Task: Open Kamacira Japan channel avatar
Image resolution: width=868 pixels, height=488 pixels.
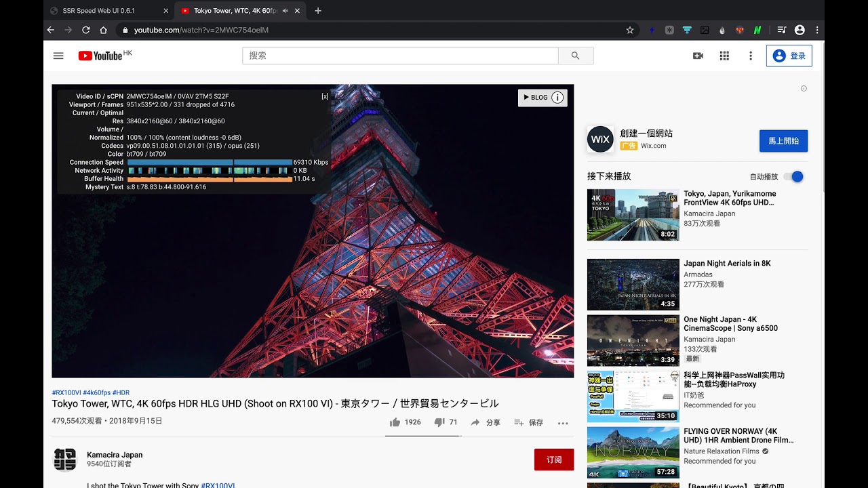Action: click(x=66, y=460)
